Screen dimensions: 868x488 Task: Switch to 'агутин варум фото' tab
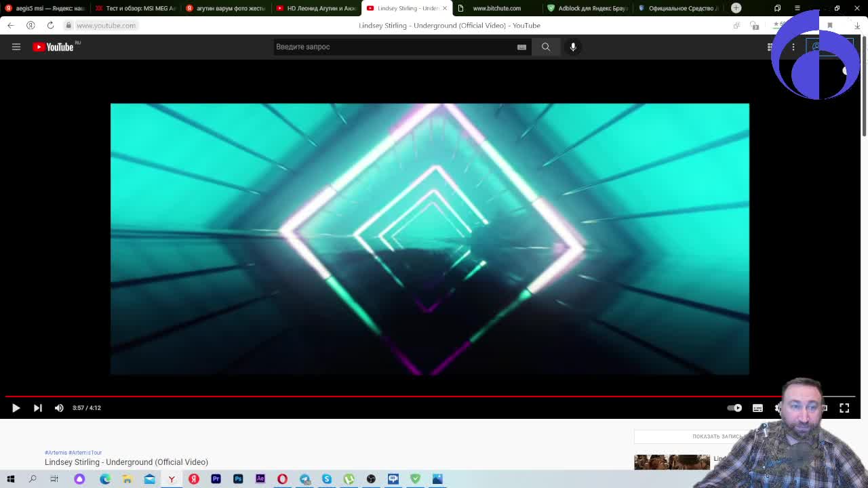(226, 8)
